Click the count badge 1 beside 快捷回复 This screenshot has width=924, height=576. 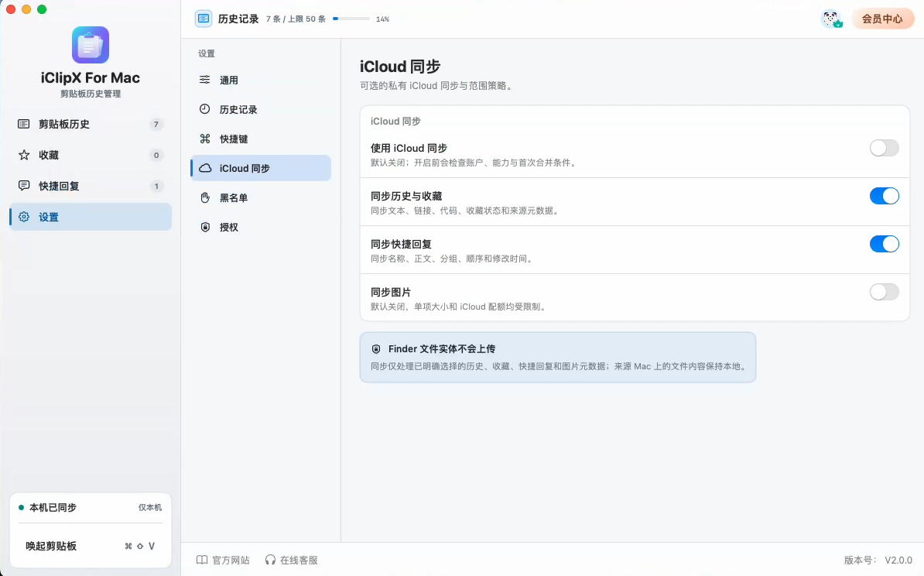(x=156, y=186)
